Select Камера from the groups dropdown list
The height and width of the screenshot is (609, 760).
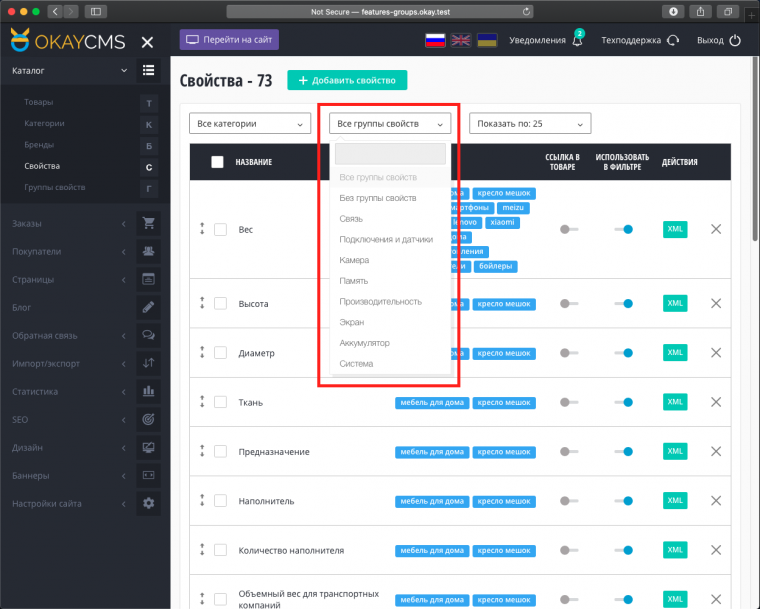click(x=354, y=260)
